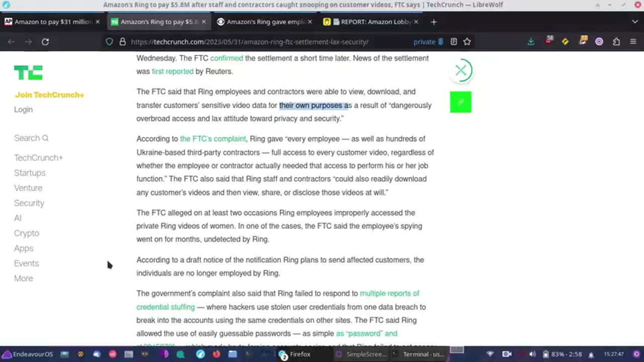Follow the 'confirmed' link
Image resolution: width=644 pixels, height=362 pixels.
point(226,58)
